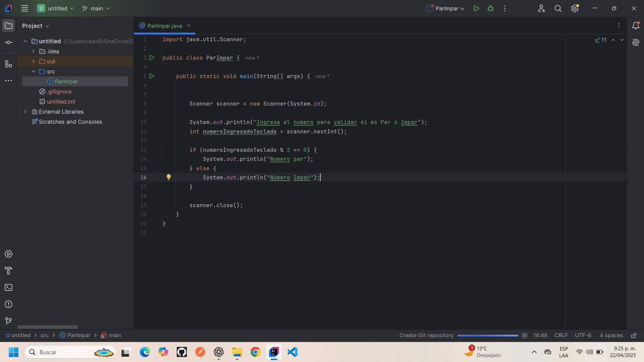Click src in the breadcrumb bar

coord(45,336)
